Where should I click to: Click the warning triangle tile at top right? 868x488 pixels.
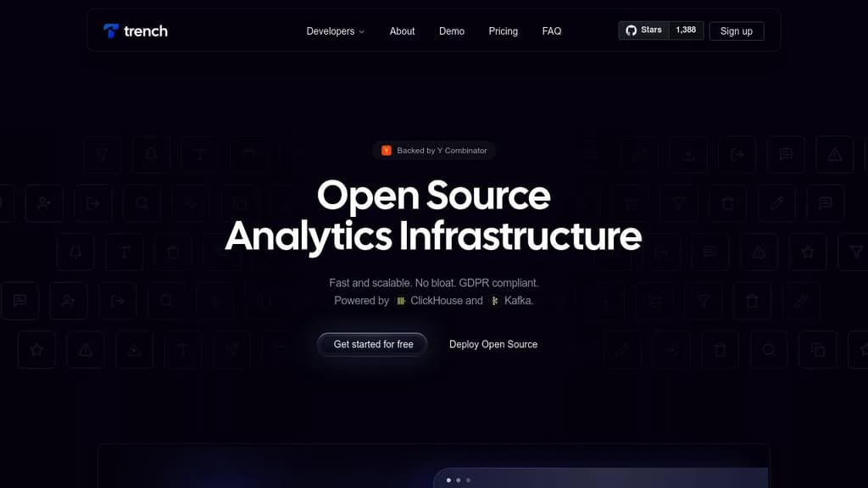pos(834,154)
